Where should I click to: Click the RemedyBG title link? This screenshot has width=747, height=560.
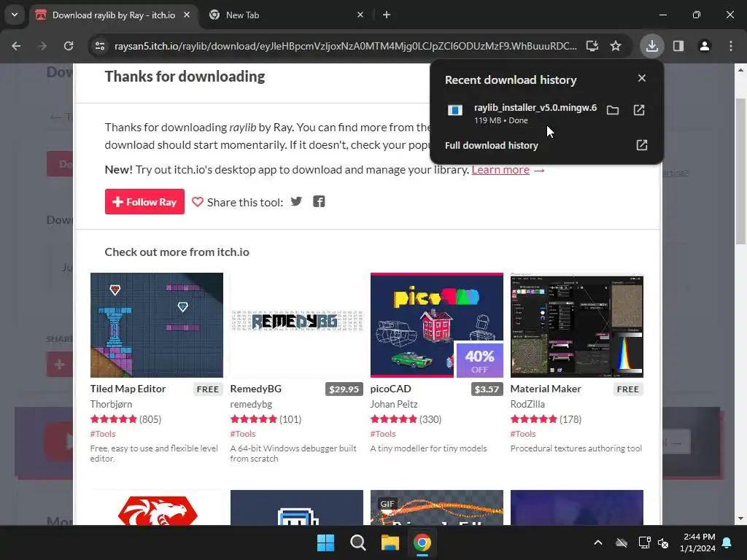(256, 389)
